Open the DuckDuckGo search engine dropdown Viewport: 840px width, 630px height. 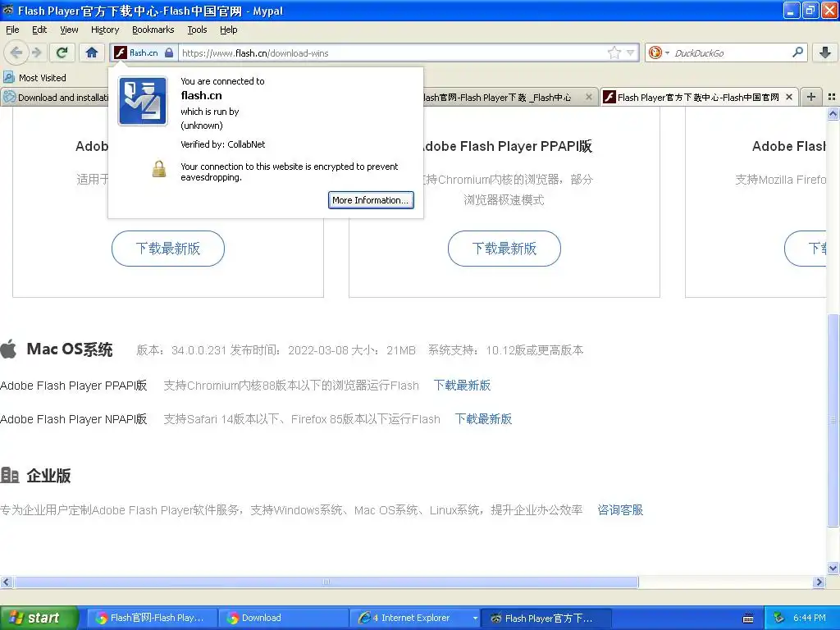659,52
